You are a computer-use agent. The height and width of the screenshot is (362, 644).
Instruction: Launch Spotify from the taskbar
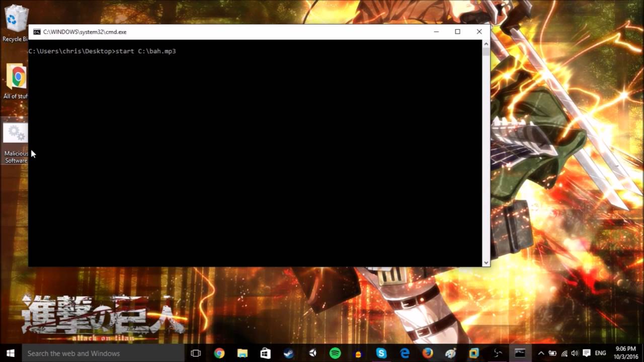click(x=335, y=353)
